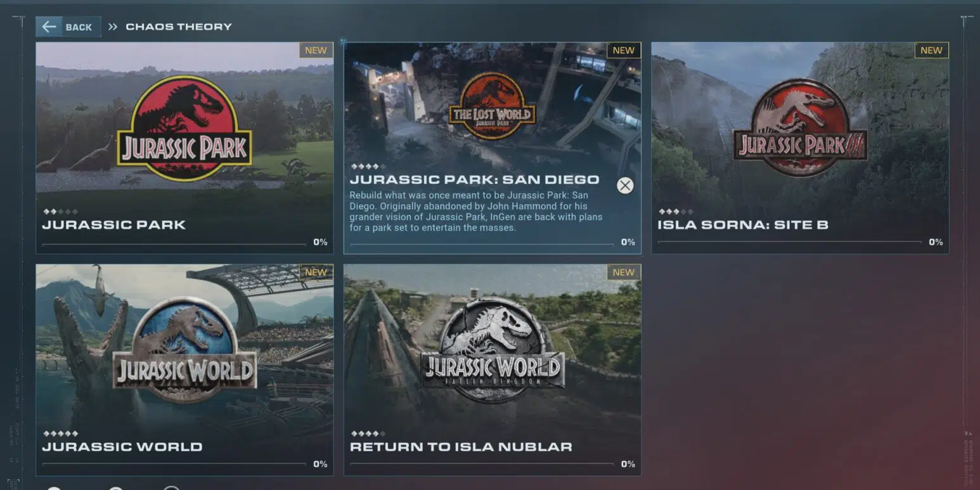Click the Back button
This screenshot has width=980, height=490.
click(x=68, y=27)
